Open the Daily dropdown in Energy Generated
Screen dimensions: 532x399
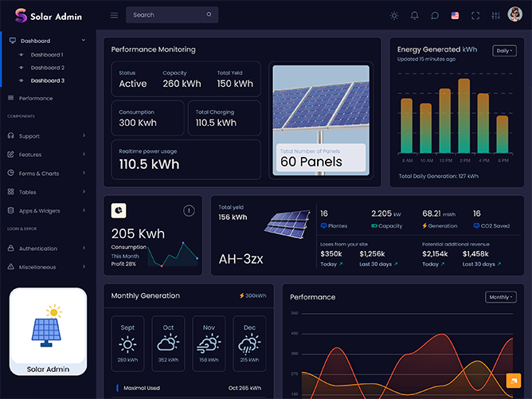[x=504, y=50]
